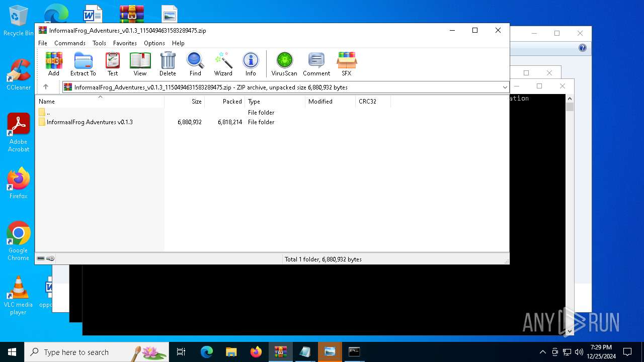The height and width of the screenshot is (362, 644).
Task: Click the volume speaker tray icon
Action: 579,352
